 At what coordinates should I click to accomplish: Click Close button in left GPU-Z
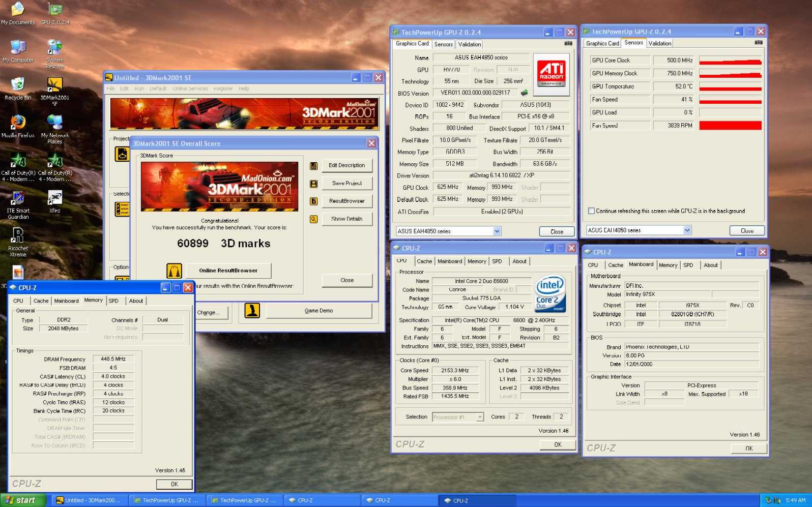(557, 232)
